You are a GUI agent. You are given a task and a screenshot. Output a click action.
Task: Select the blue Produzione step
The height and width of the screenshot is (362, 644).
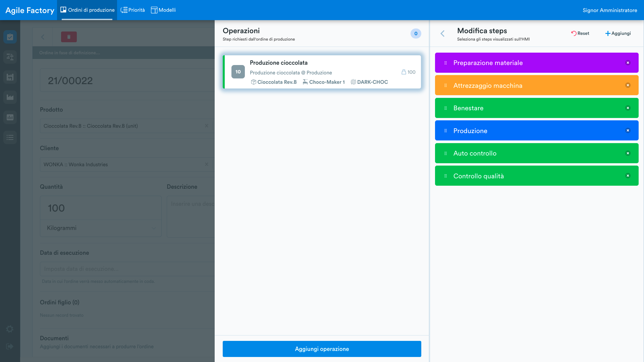[537, 130]
